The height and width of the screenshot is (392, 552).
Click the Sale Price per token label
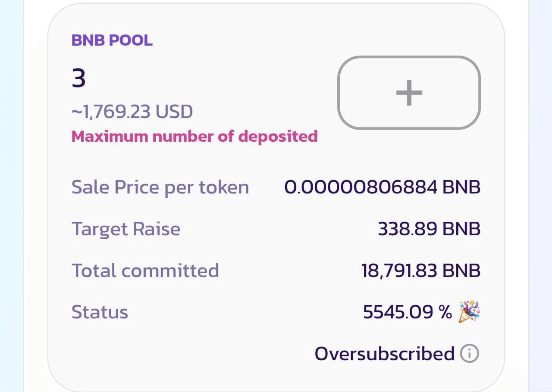[160, 187]
